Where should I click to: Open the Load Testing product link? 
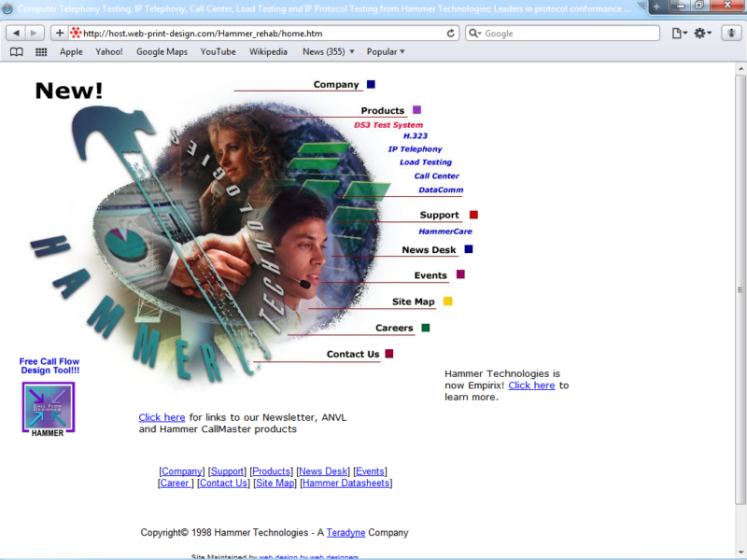pyautogui.click(x=426, y=162)
